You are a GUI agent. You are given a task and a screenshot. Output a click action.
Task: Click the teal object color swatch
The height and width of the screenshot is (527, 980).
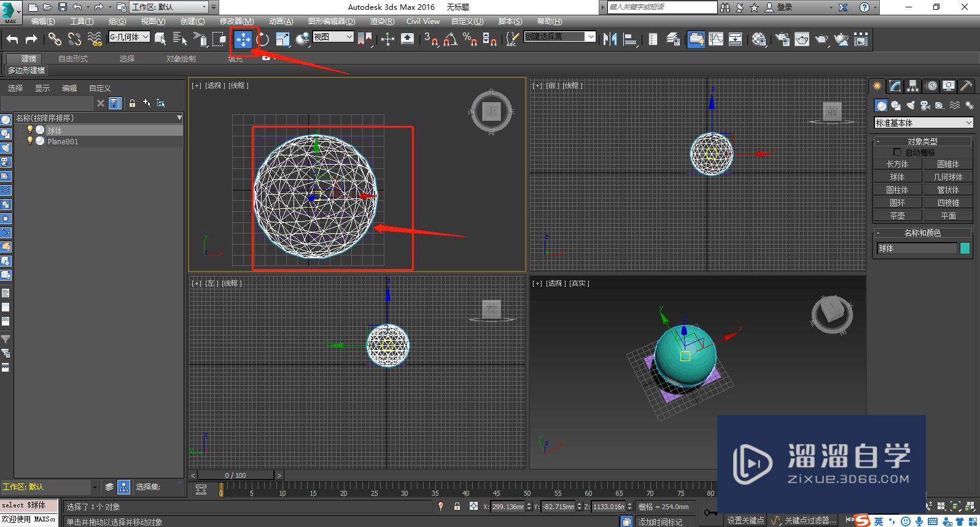965,248
